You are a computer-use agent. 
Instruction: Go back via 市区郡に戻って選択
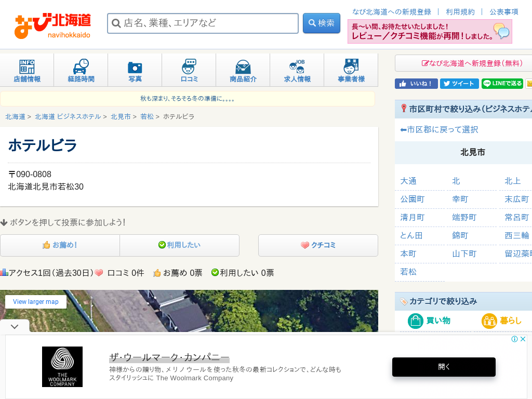[439, 129]
